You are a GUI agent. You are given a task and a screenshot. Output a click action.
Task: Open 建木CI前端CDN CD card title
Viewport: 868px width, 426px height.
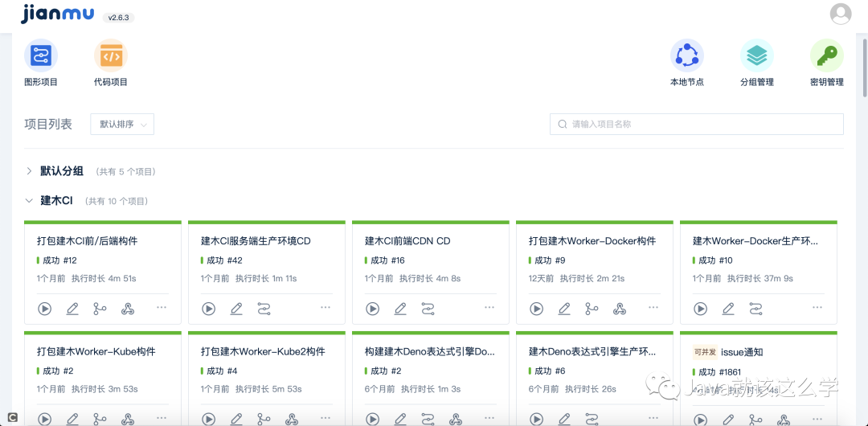407,241
